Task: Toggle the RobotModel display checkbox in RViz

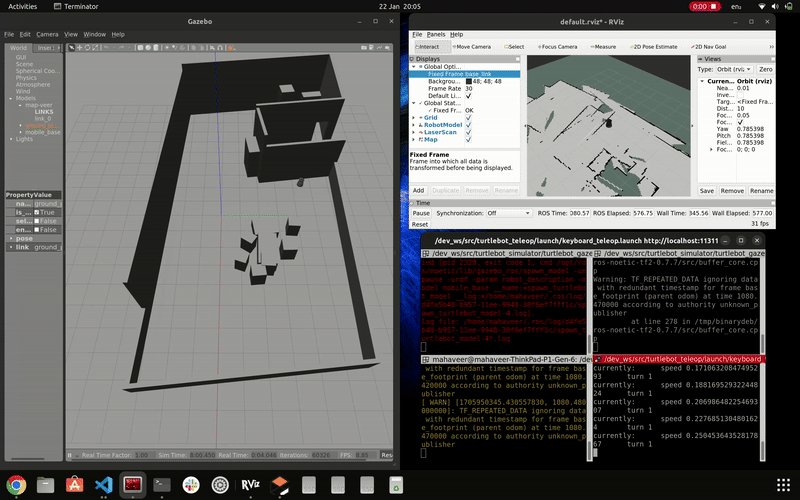Action: coord(468,124)
